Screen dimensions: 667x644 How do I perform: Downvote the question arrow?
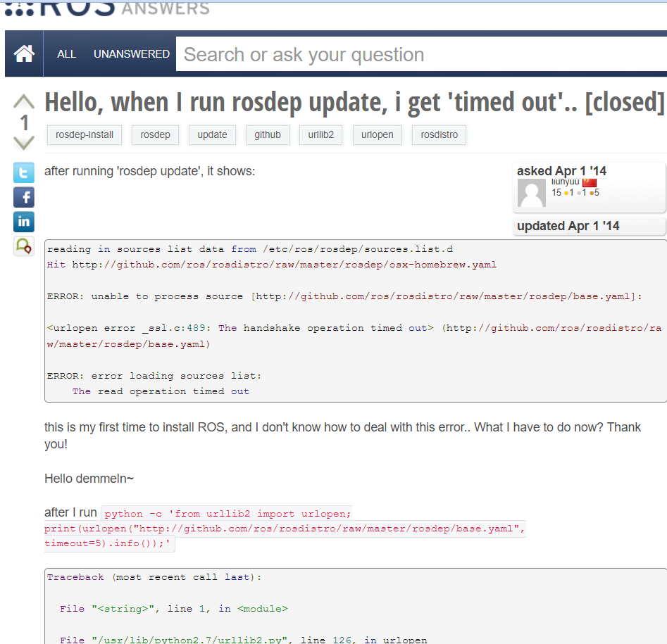coord(24,144)
